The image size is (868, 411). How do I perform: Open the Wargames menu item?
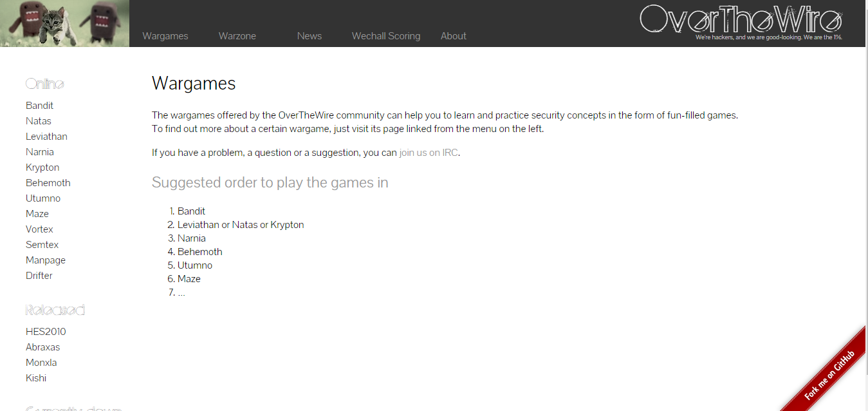[165, 36]
